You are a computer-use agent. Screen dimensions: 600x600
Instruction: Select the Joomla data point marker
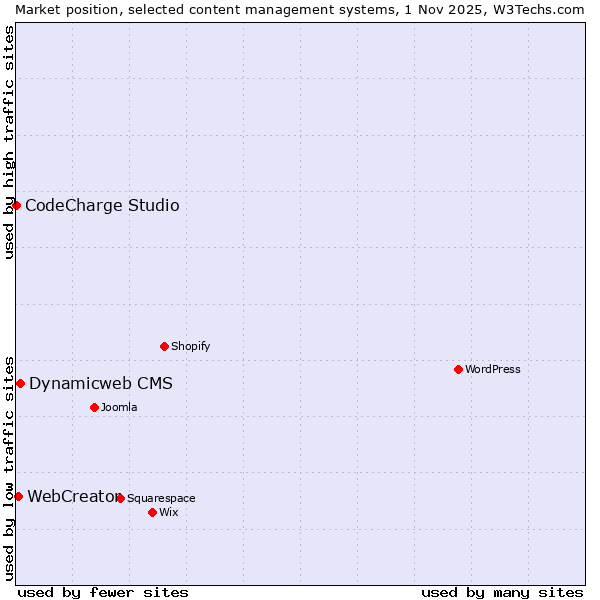[x=94, y=407]
